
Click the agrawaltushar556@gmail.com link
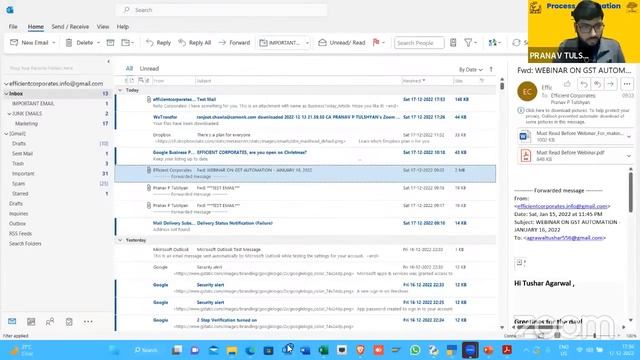[565, 238]
